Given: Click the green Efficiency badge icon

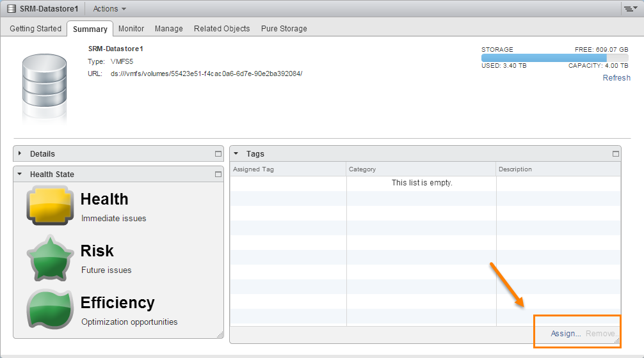Looking at the screenshot, I should (x=50, y=309).
